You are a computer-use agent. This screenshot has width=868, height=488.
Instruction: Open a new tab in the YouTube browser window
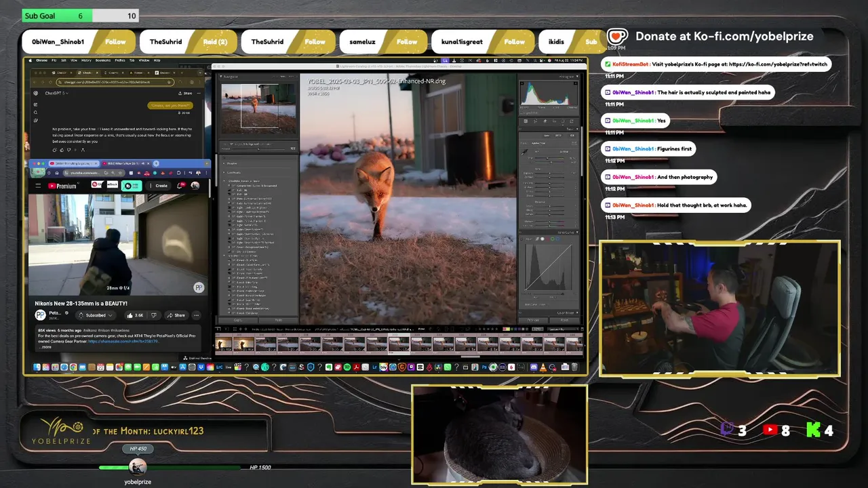(x=156, y=163)
